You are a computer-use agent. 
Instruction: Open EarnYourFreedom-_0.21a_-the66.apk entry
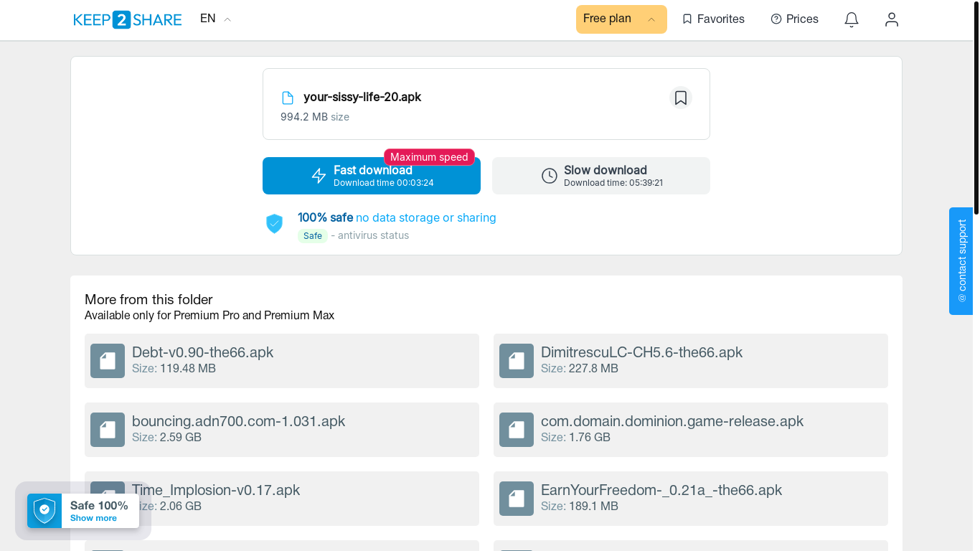click(x=691, y=499)
